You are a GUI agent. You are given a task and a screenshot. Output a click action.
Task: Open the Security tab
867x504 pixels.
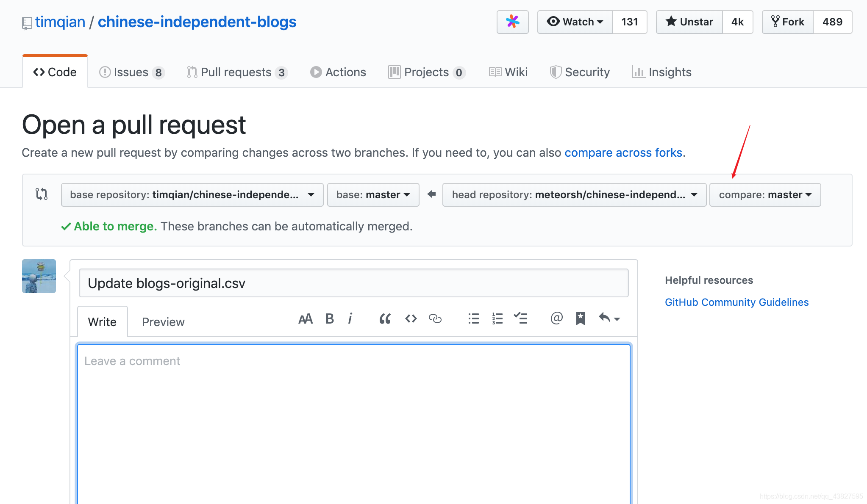pos(580,72)
